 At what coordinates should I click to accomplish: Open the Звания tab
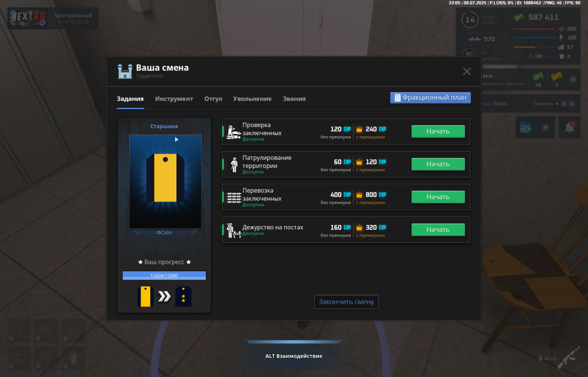pos(294,99)
